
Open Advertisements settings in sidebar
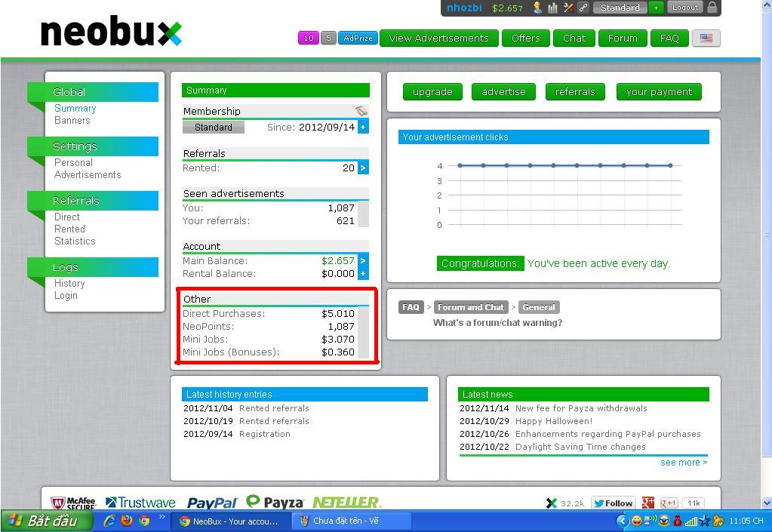(88, 175)
